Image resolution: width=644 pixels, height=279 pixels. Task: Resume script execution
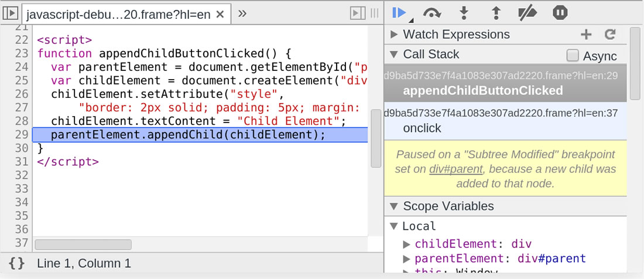click(399, 12)
